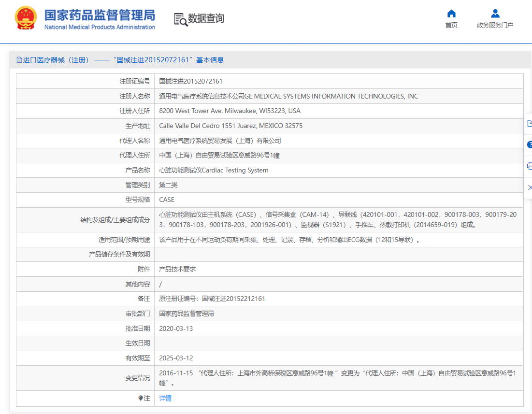Click the 变更情况 row label
532x414 pixels.
point(138,378)
